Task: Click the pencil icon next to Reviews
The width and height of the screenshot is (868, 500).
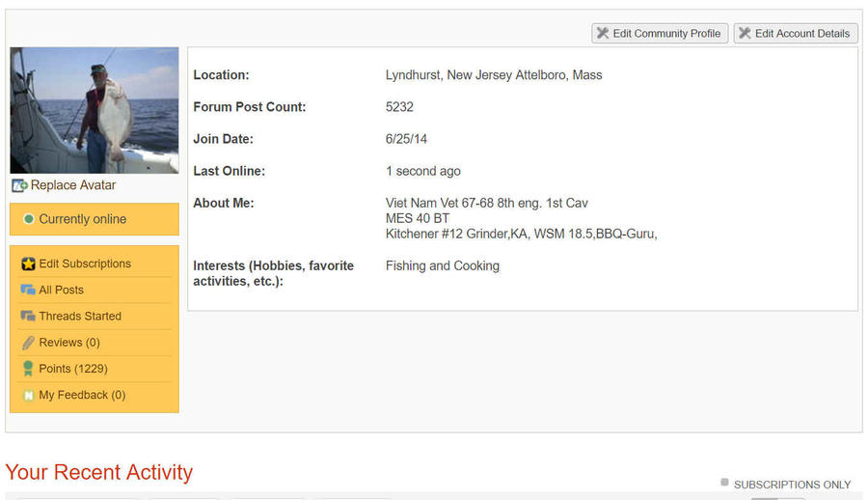Action: pos(28,343)
